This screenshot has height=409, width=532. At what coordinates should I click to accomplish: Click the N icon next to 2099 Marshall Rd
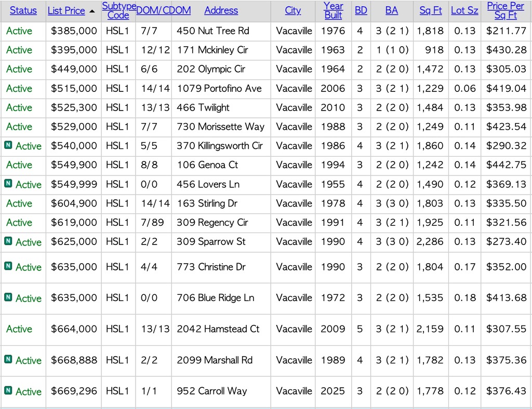pos(7,360)
